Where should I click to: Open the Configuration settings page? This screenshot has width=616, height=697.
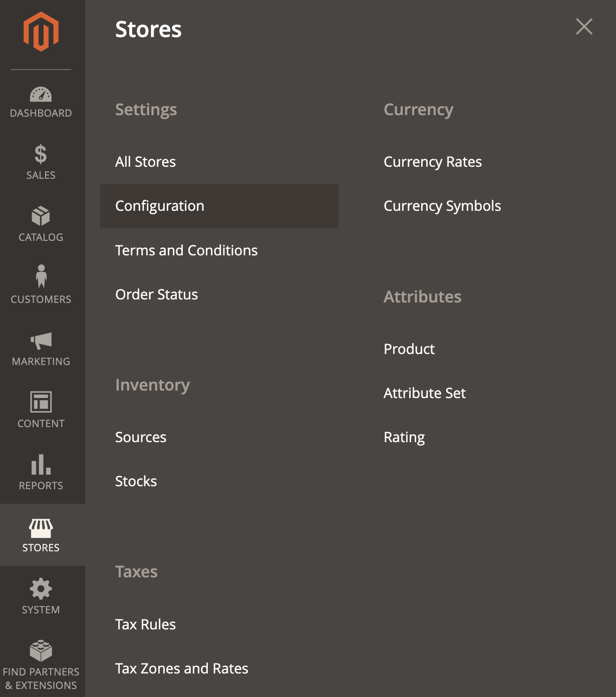(x=159, y=206)
